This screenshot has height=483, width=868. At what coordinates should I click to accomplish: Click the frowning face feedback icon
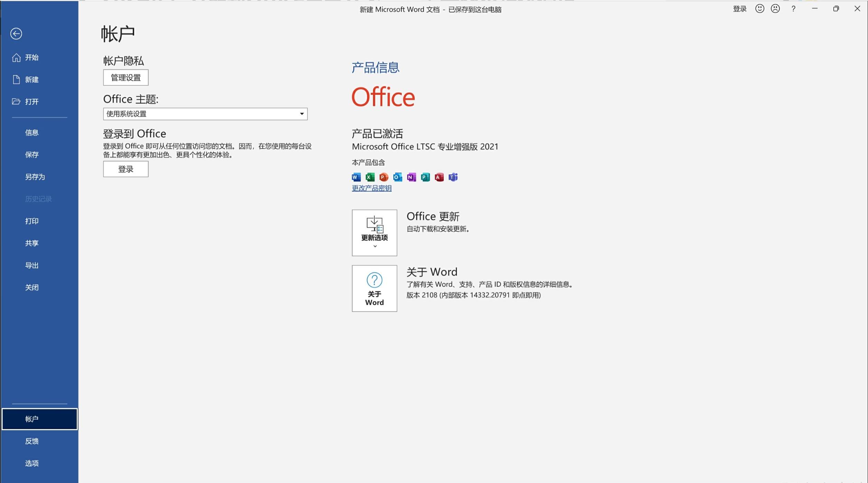click(775, 9)
